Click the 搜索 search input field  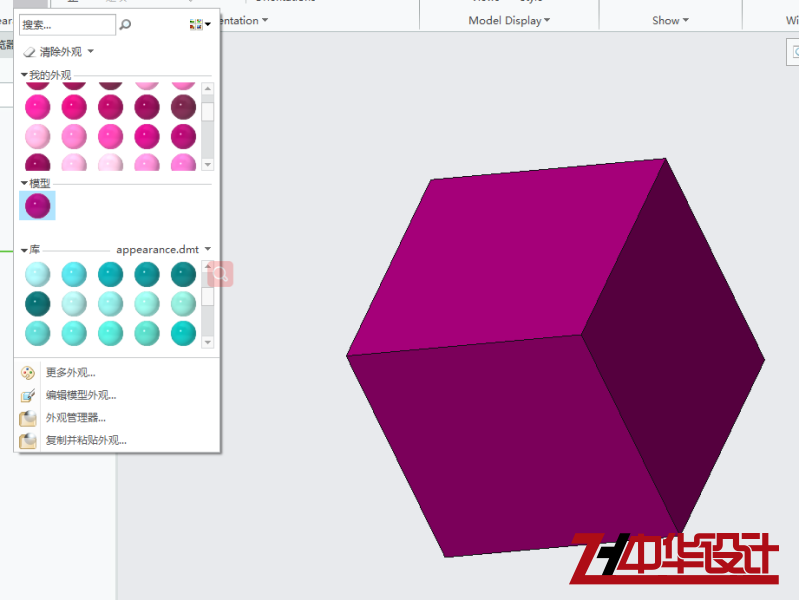[x=67, y=24]
